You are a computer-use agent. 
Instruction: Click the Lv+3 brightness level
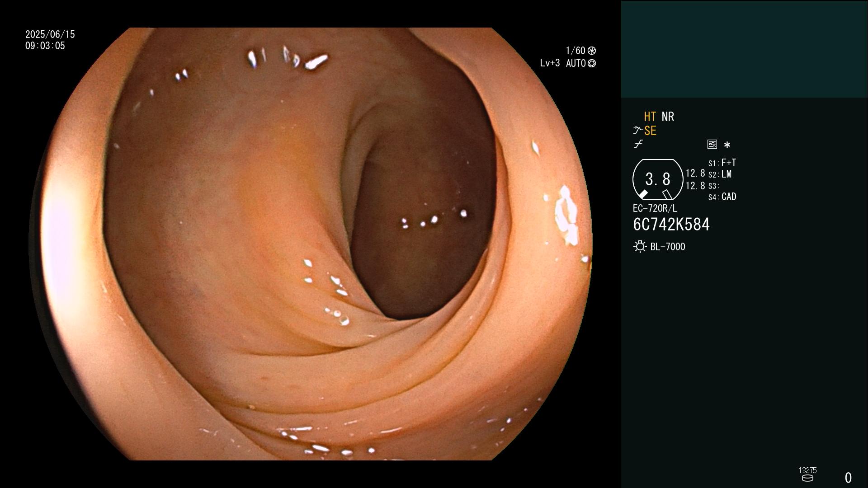pyautogui.click(x=550, y=63)
